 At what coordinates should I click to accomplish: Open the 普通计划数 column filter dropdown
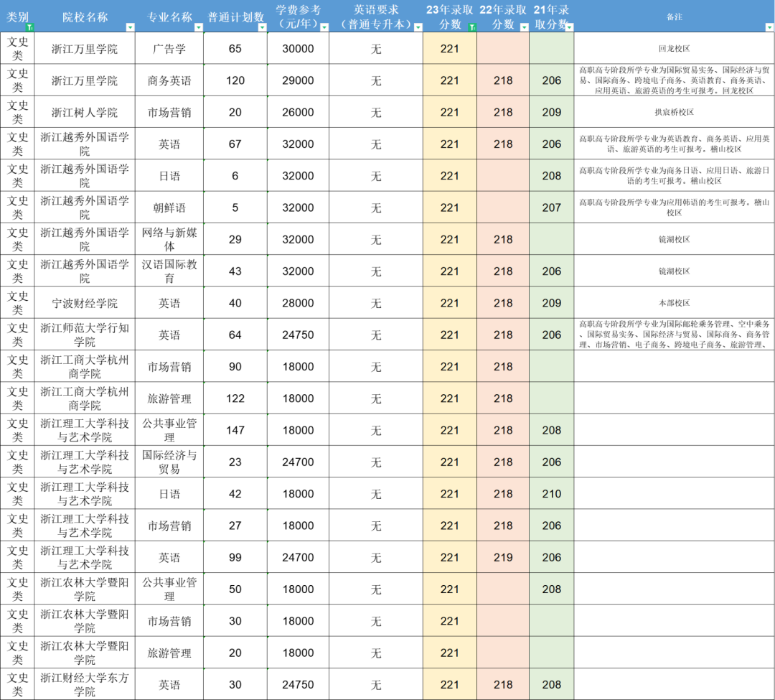(262, 27)
